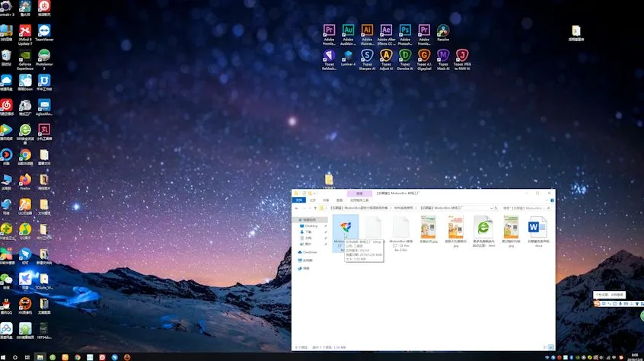Open Explorer help question-mark icon
The width and height of the screenshot is (644, 361).
(552, 200)
